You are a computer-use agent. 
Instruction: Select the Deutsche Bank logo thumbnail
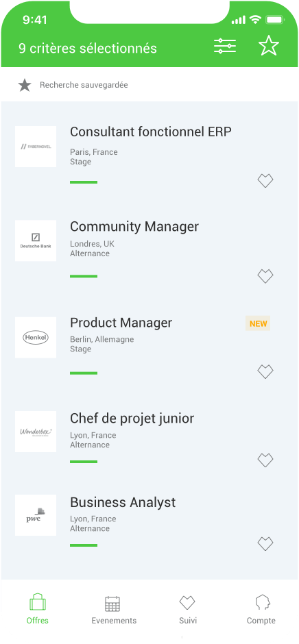[x=36, y=240]
